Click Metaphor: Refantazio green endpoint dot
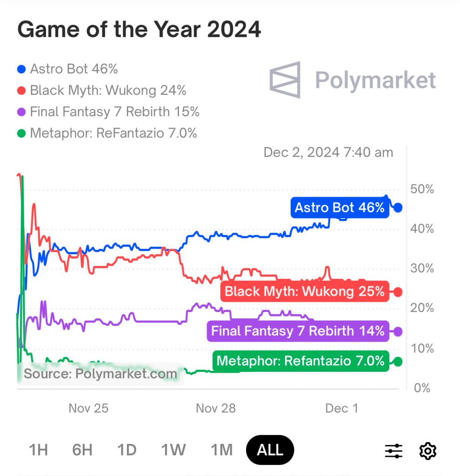This screenshot has height=476, width=460. 398,361
